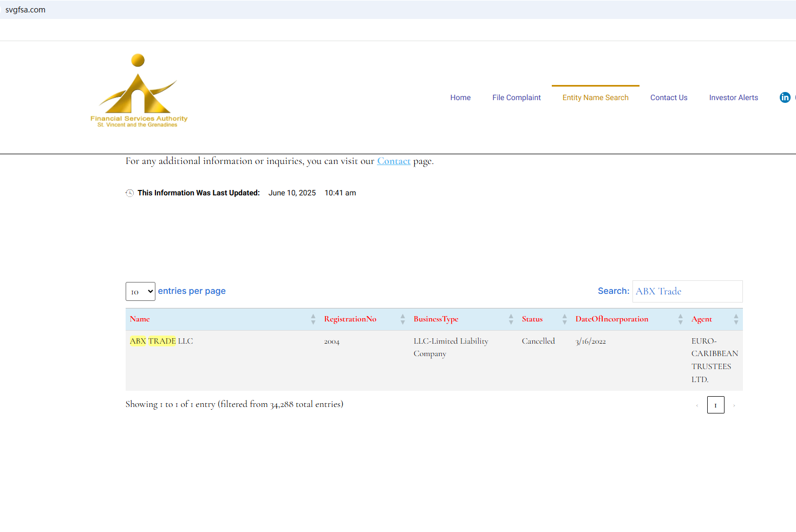Sort by BusinessType column arrows
Image resolution: width=796 pixels, height=532 pixels.
point(511,319)
